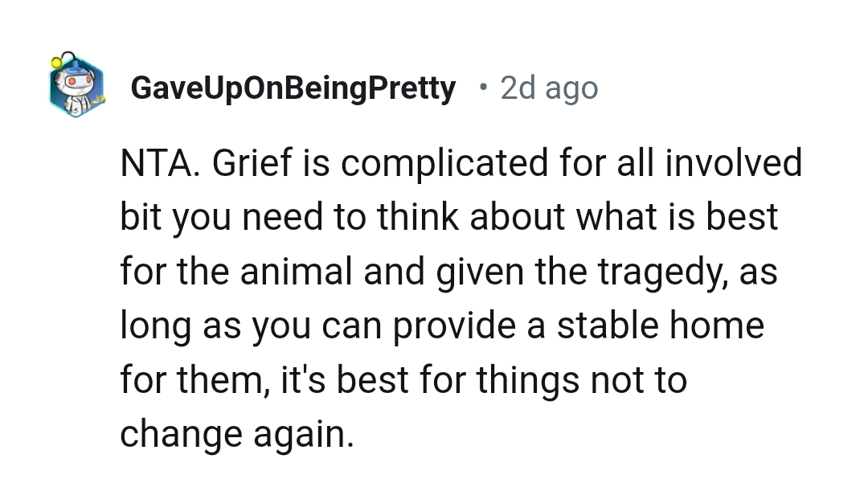
Task: Click the "NTA." verdict in the comment
Action: [x=161, y=163]
